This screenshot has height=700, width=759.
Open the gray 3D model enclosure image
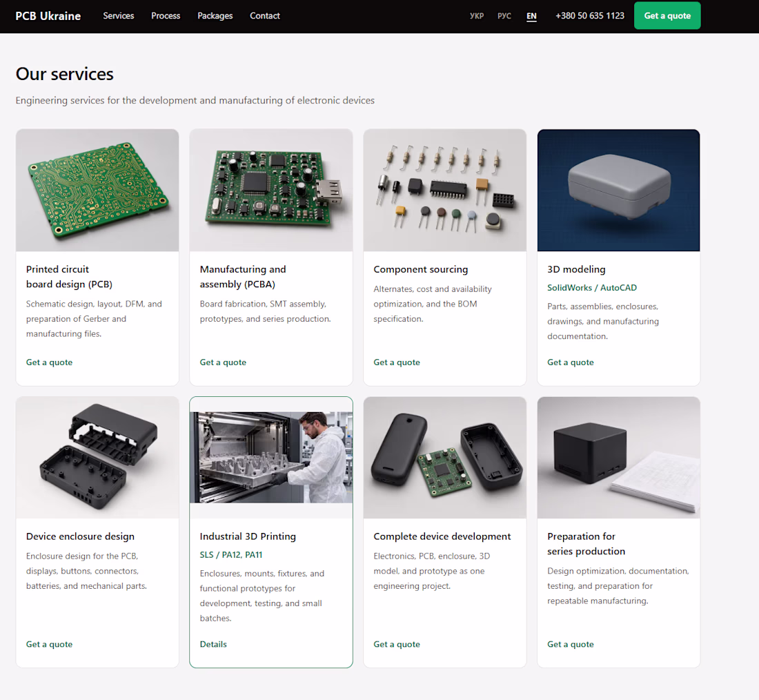pyautogui.click(x=619, y=191)
